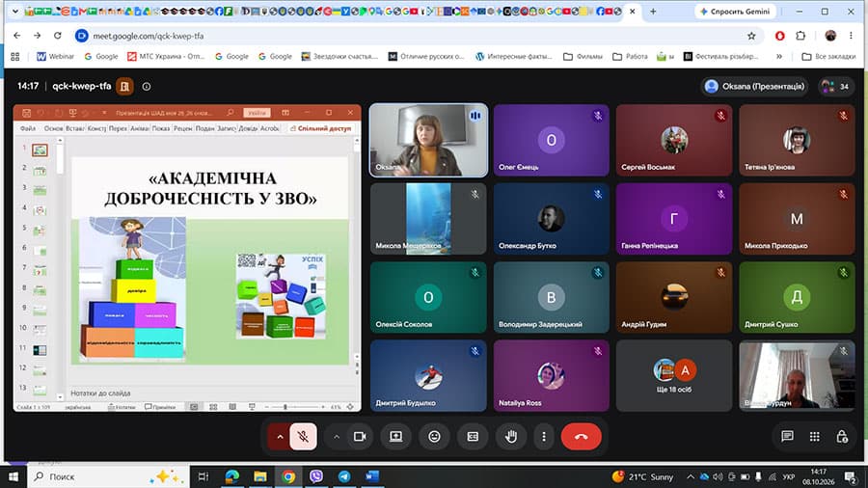Viewport: 868px width, 488px height.
Task: Open the Все закладки folder
Action: pyautogui.click(x=828, y=57)
